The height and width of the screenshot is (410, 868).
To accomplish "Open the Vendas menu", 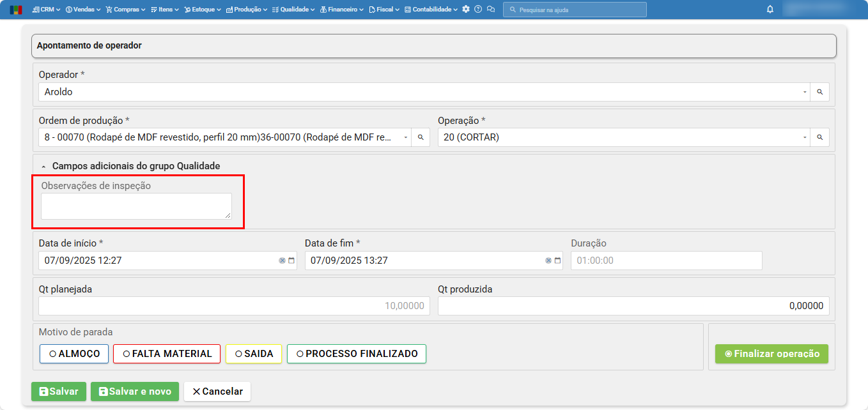I will 83,10.
